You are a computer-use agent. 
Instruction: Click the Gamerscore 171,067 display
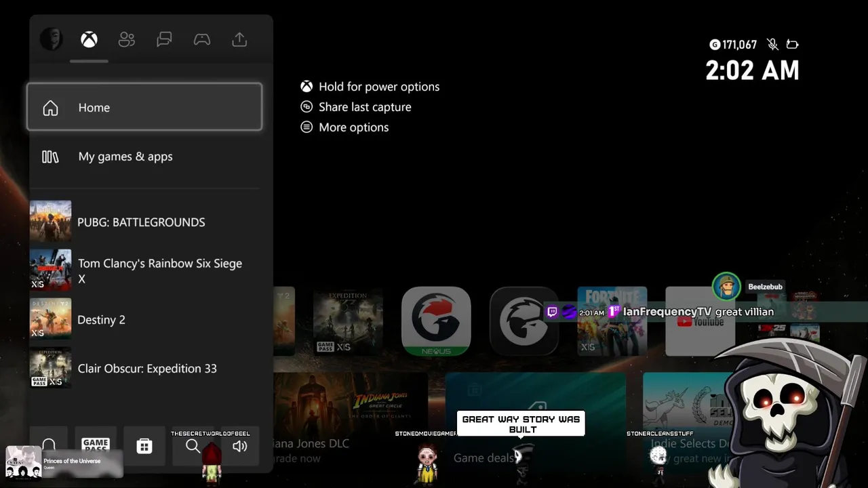click(x=733, y=45)
